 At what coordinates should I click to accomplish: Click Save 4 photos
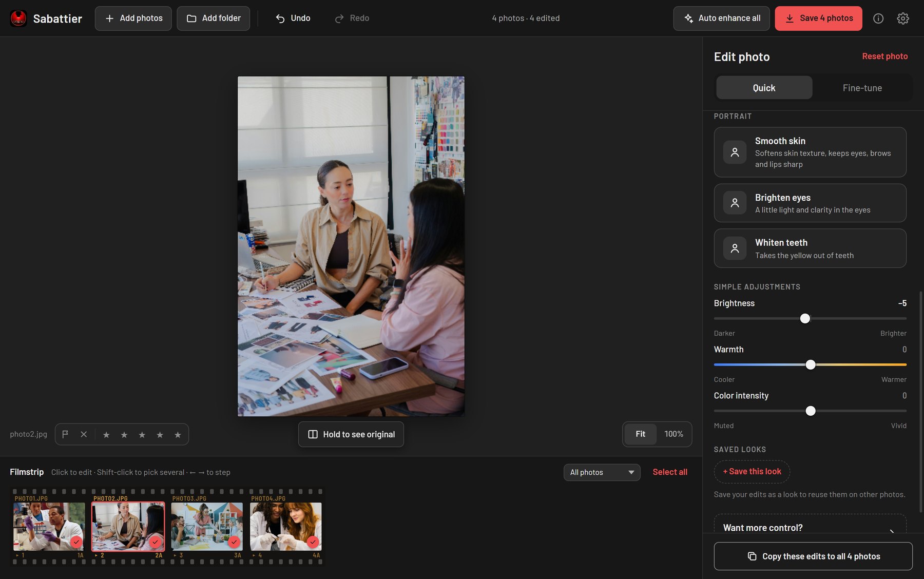click(x=818, y=18)
